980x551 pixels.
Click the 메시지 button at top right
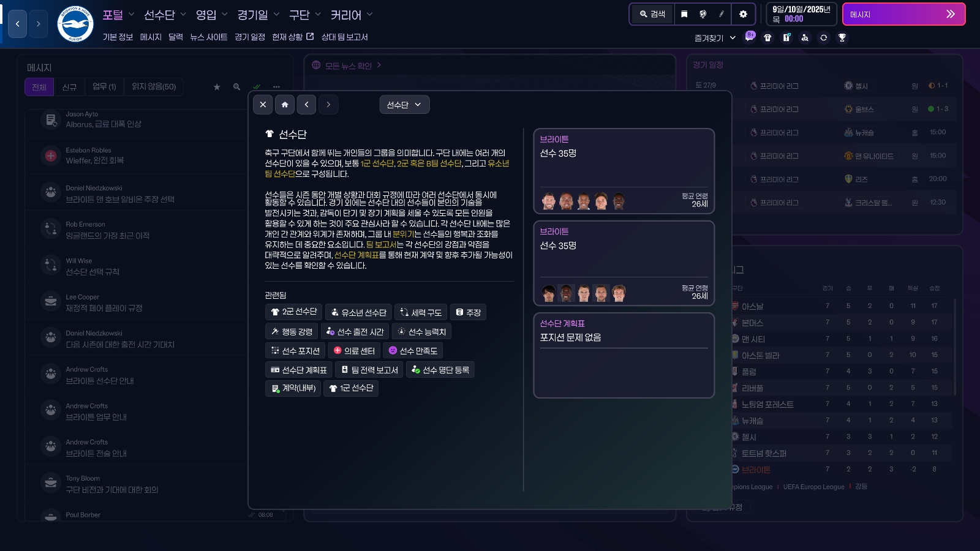pos(904,13)
